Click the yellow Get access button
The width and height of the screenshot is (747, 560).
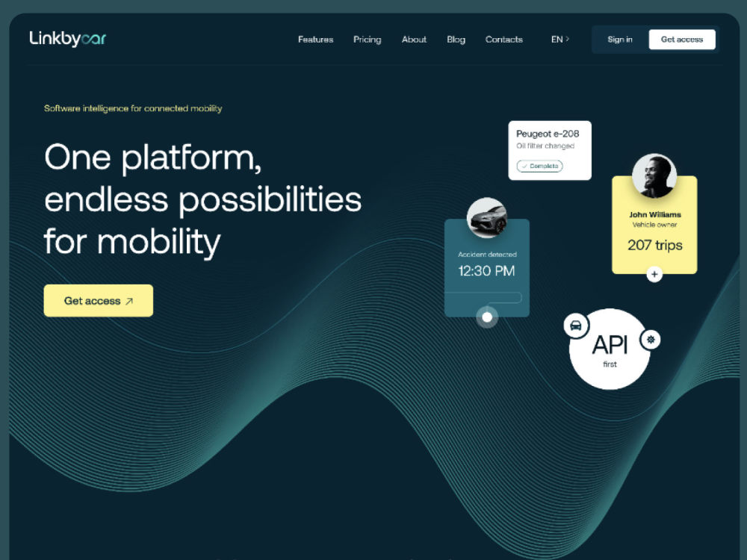pos(99,300)
